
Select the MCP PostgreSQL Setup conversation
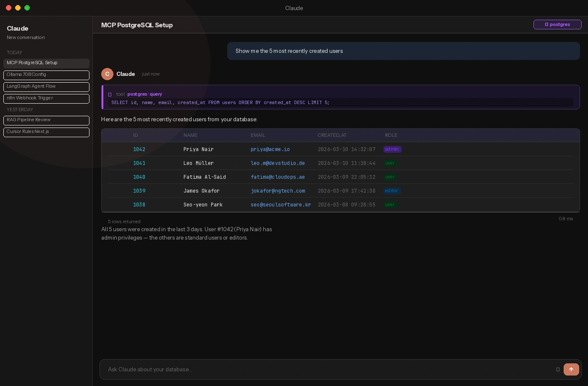(46, 63)
